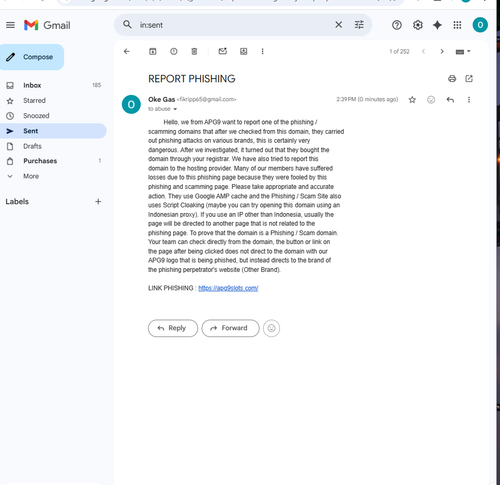Screen dimensions: 500x485
Task: Go to the older conversation
Action: coord(442,51)
